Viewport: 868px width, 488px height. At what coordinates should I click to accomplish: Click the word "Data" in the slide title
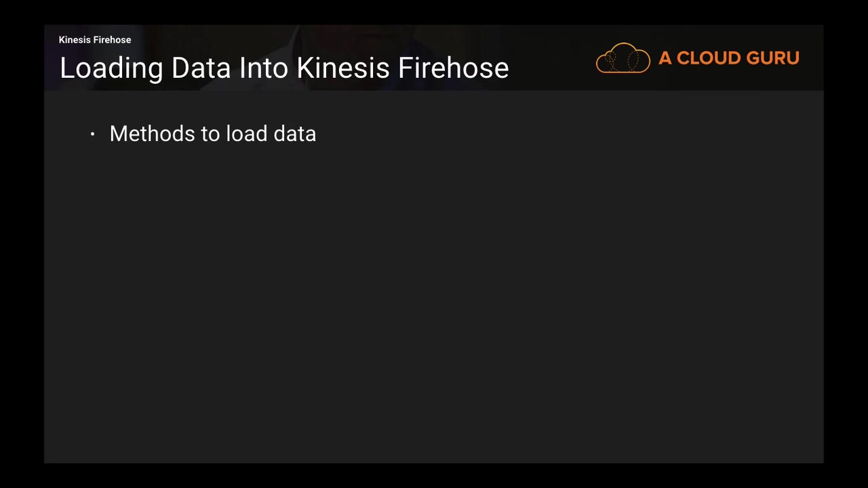pyautogui.click(x=201, y=68)
